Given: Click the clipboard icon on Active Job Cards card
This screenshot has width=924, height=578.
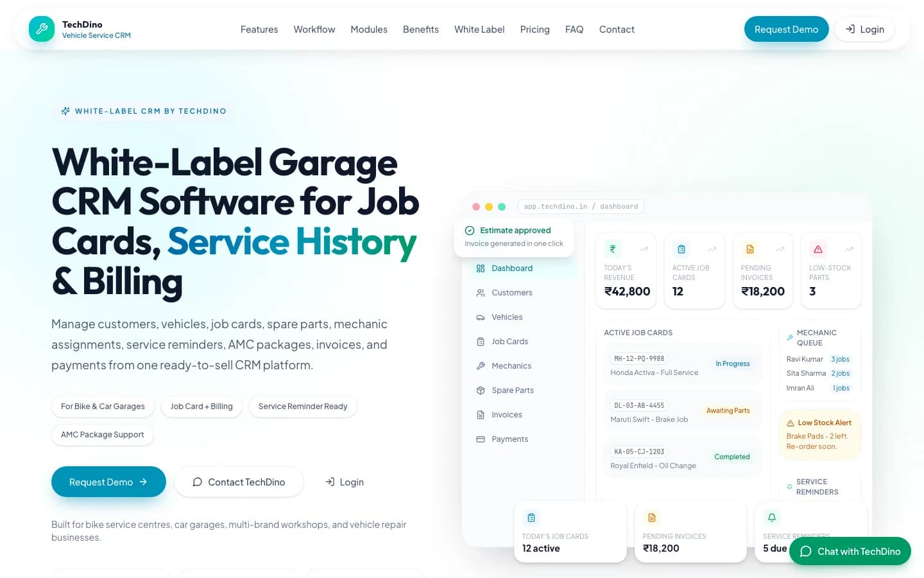Looking at the screenshot, I should (681, 249).
